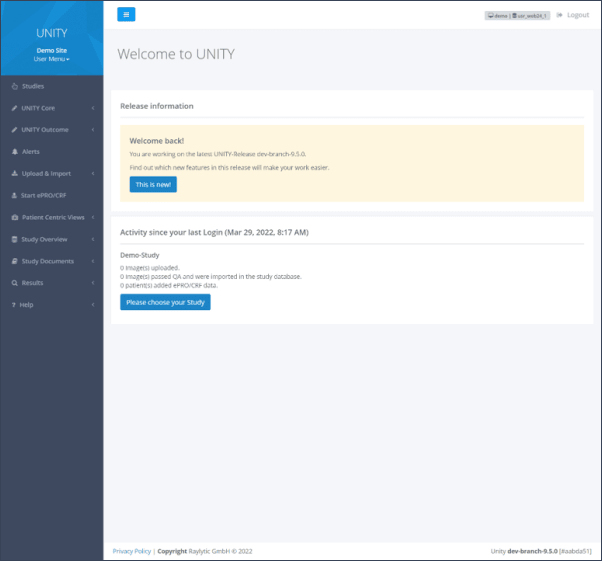Expand the Help submenu chevron
This screenshot has width=602, height=561.
tap(92, 305)
